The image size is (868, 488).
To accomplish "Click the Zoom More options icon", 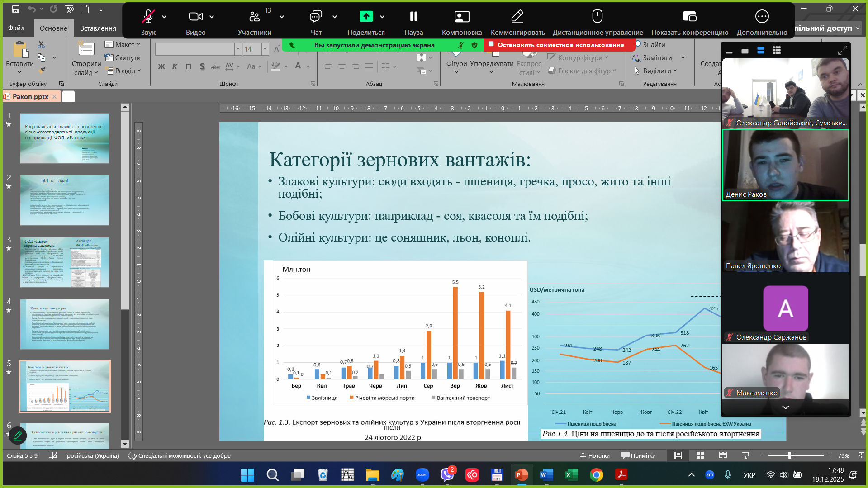I will [x=762, y=17].
